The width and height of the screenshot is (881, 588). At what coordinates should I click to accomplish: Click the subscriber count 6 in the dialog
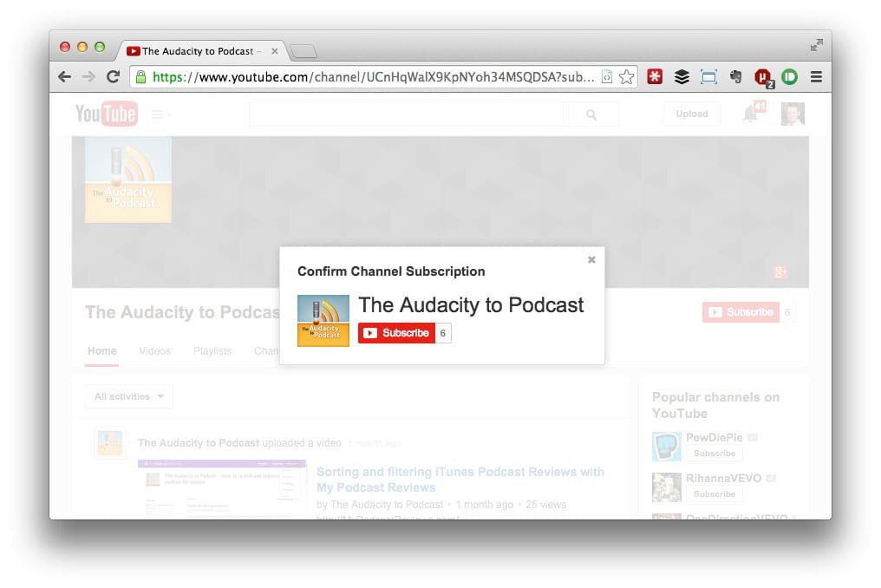click(443, 333)
